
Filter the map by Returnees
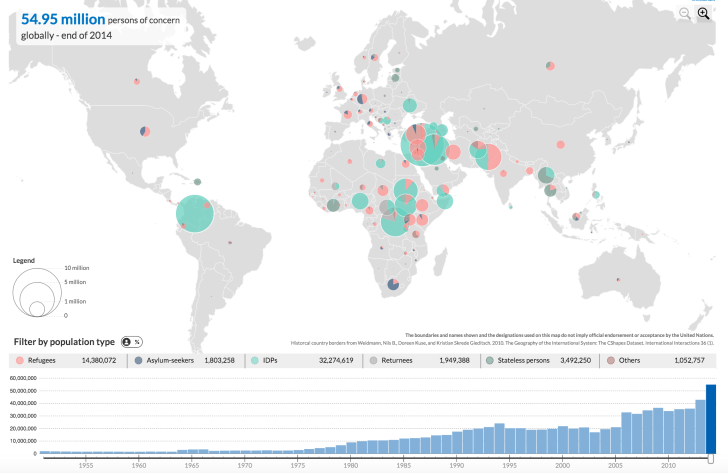click(421, 360)
